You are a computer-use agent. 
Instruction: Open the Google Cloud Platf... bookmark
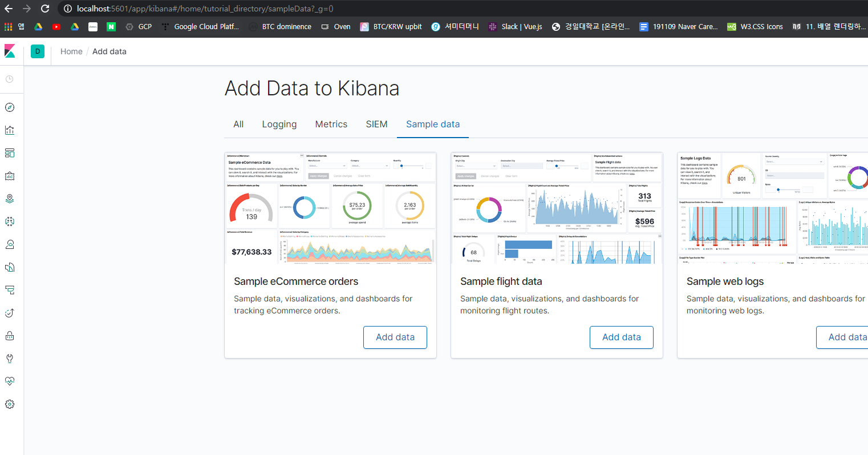pos(201,26)
